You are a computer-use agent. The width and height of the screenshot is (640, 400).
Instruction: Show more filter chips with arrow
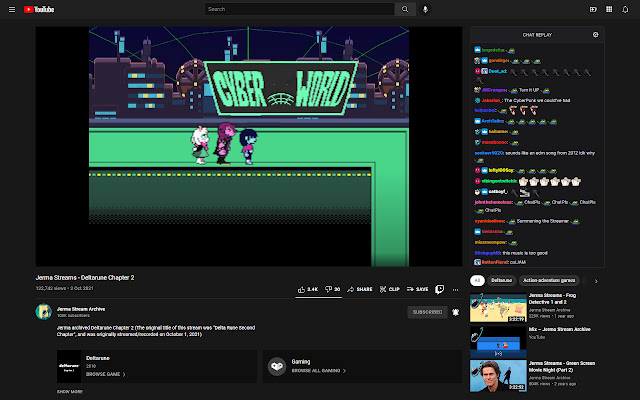pos(596,281)
